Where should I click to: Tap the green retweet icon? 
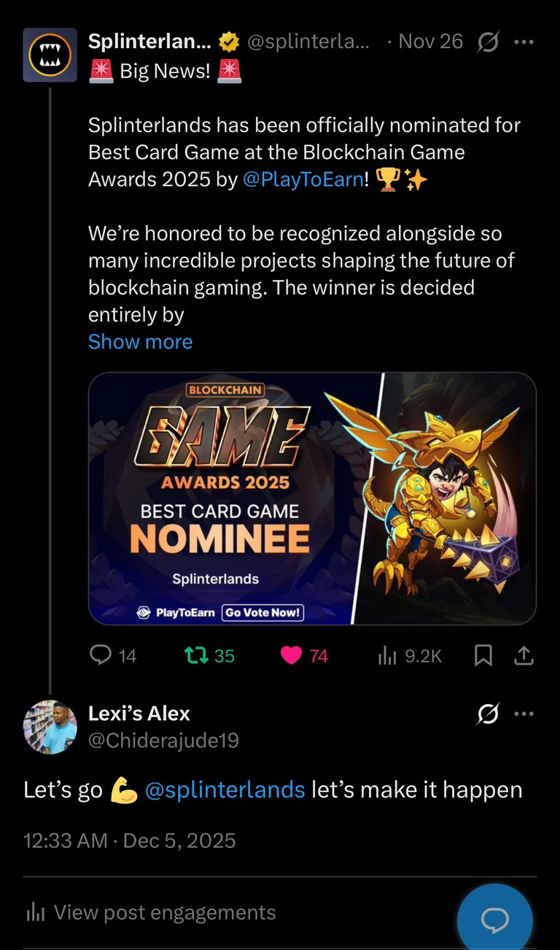[196, 656]
